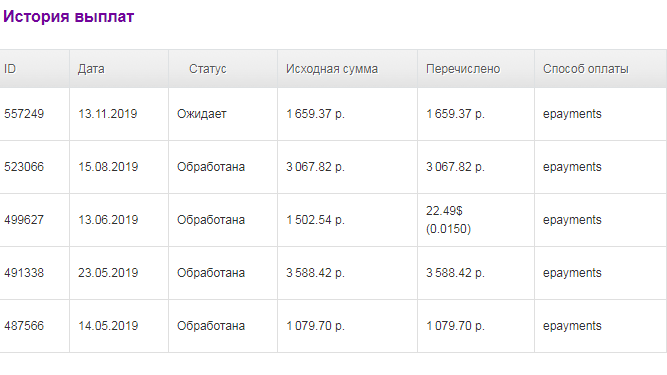Select the 1 079.70 р. source amount
The width and height of the screenshot is (667, 375).
click(315, 326)
